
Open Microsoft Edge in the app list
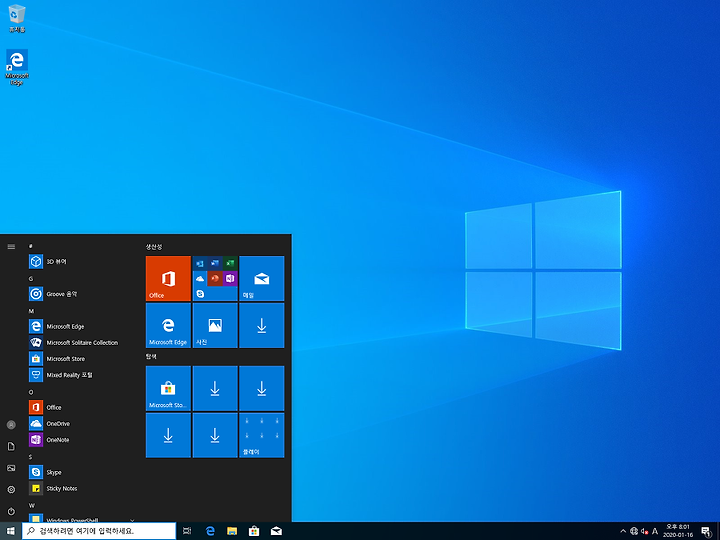coord(80,326)
